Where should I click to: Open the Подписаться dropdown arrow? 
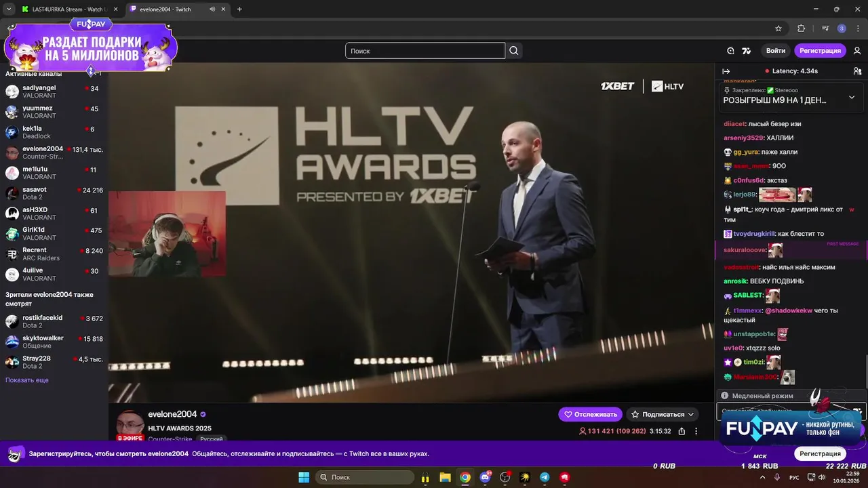point(691,414)
